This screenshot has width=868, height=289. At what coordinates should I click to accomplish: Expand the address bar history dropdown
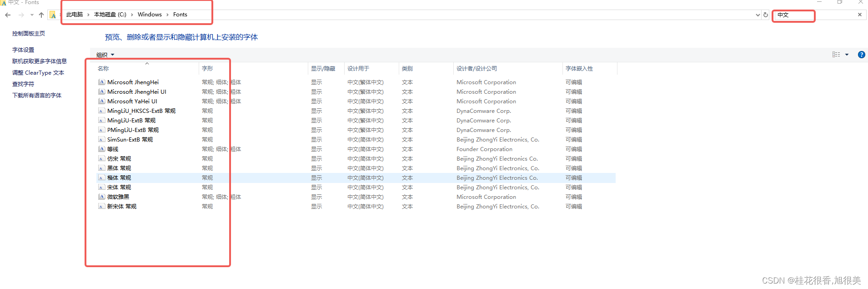(x=758, y=15)
